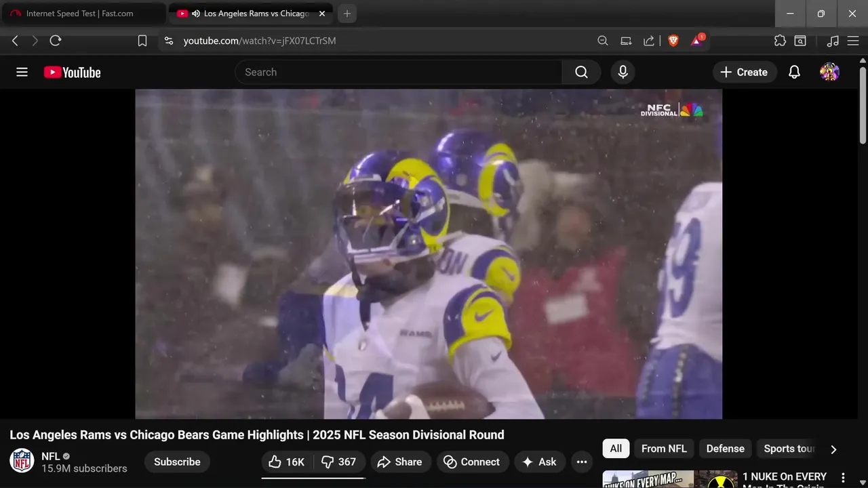This screenshot has height=488, width=868.
Task: Open Brave Rewards triangle icon
Action: 697,41
